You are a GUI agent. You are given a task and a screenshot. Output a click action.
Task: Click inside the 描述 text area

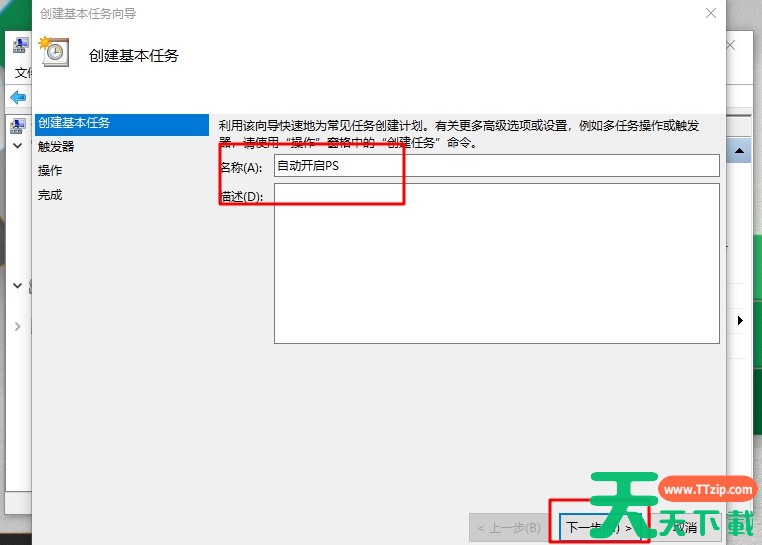(497, 264)
